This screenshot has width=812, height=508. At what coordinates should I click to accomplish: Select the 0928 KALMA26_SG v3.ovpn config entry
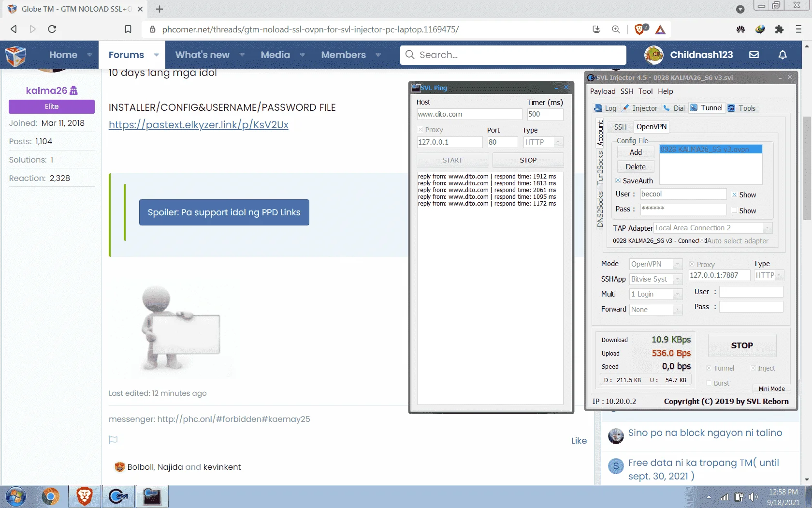click(710, 149)
